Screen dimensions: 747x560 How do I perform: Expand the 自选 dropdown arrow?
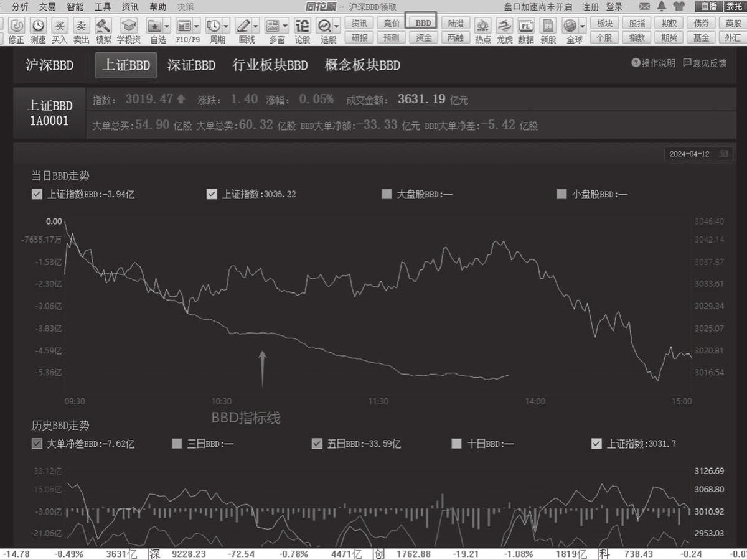[x=167, y=26]
